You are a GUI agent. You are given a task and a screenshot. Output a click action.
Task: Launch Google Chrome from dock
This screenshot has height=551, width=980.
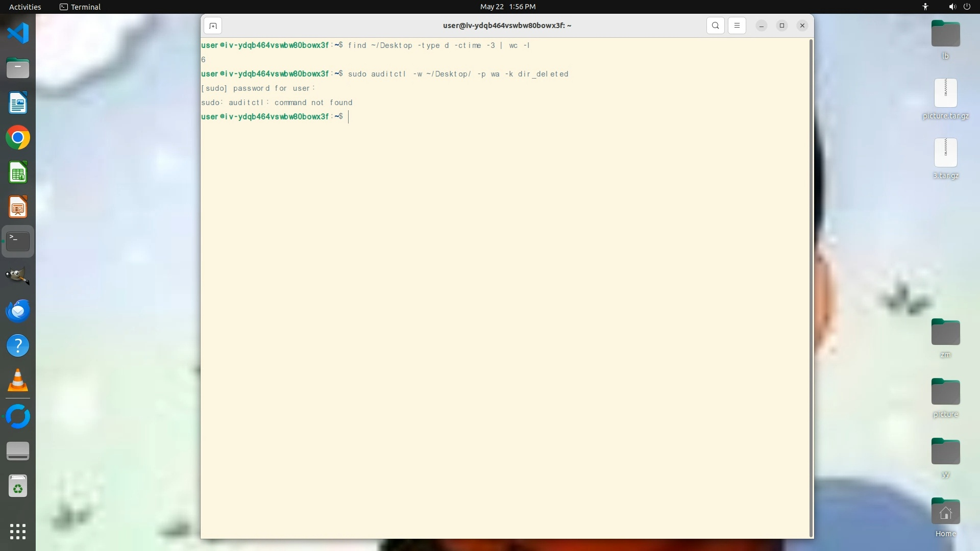point(18,138)
